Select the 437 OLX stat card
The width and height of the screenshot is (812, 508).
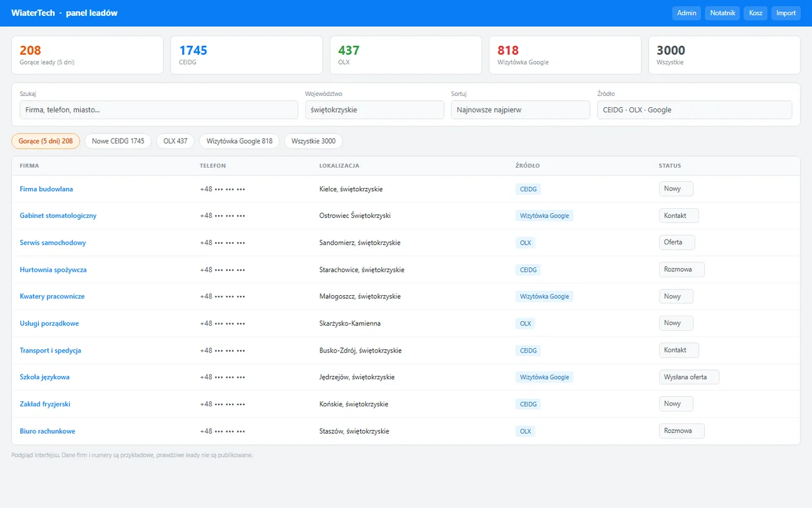coord(406,55)
